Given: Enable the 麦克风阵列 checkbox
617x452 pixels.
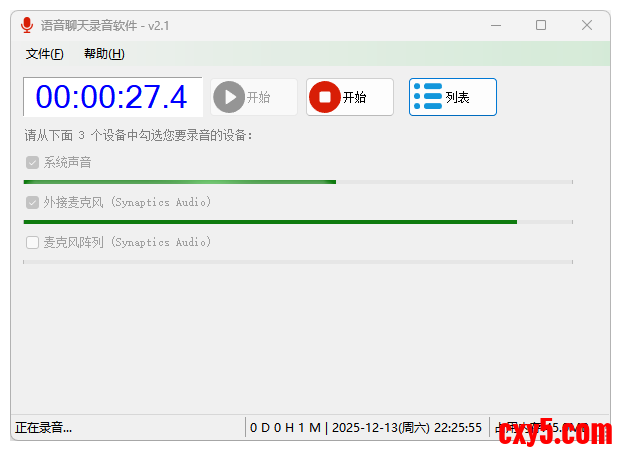Looking at the screenshot, I should coord(32,242).
